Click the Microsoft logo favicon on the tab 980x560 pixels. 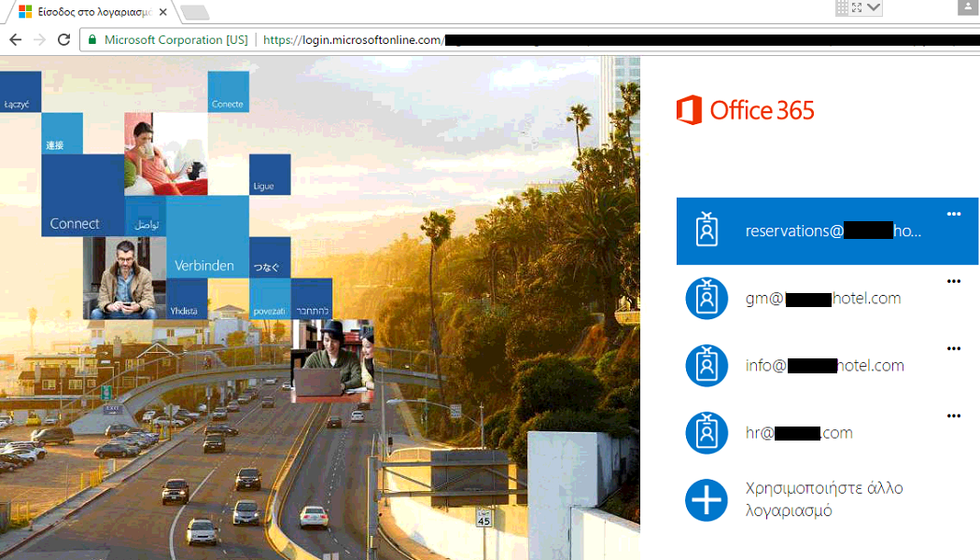(25, 11)
